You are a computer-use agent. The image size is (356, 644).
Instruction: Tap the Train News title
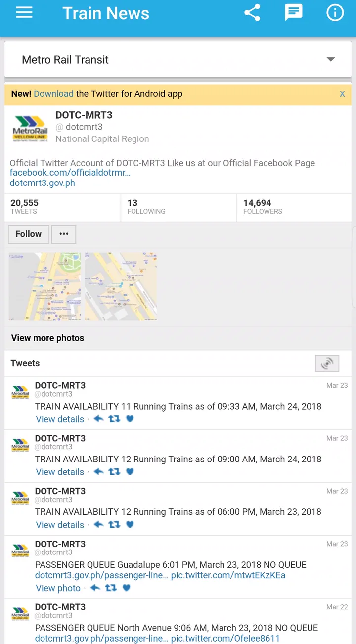(x=106, y=13)
